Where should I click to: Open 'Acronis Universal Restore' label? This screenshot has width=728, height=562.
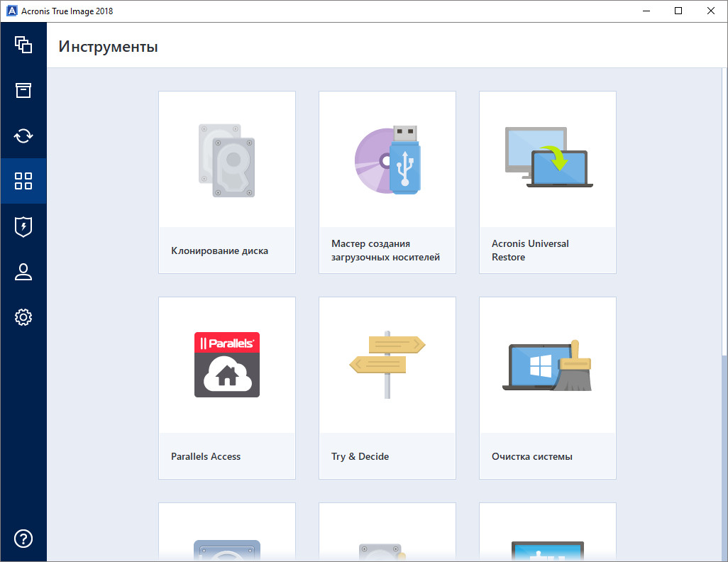point(530,250)
